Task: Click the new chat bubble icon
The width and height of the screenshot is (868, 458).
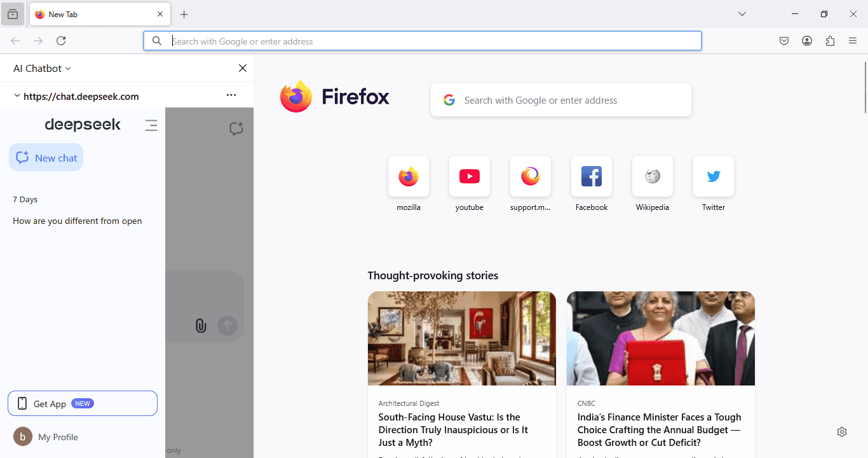Action: coord(236,128)
